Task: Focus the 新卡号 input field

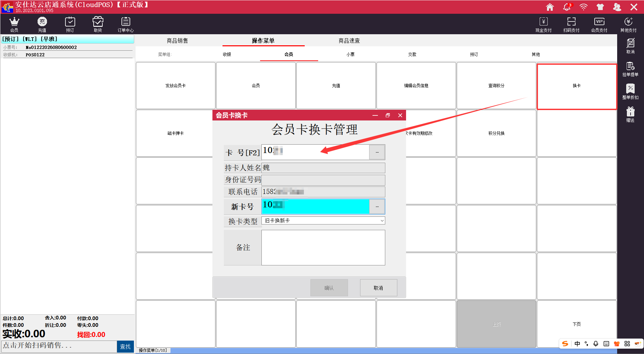Action: [315, 206]
